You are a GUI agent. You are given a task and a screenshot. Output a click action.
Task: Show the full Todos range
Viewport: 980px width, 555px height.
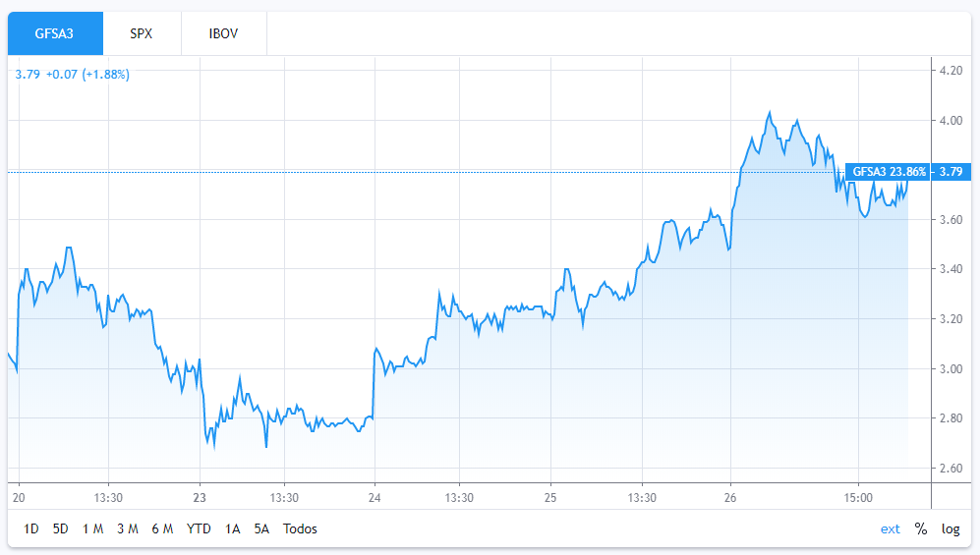click(300, 528)
